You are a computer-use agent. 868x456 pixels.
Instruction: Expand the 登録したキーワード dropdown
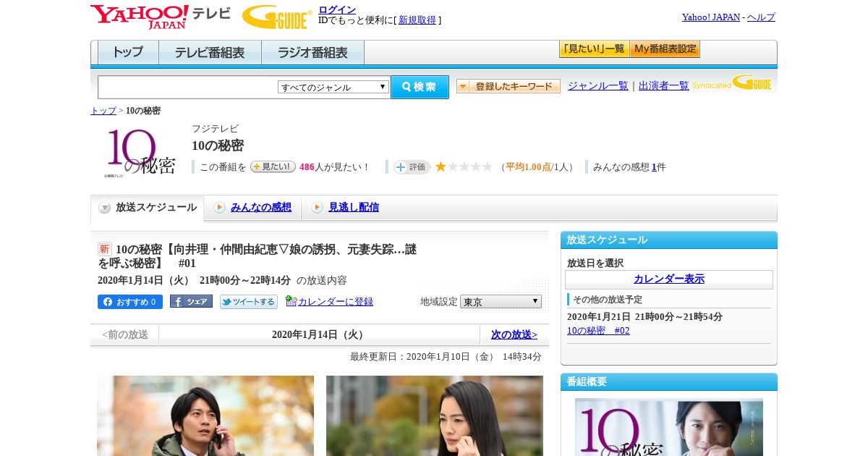click(509, 86)
